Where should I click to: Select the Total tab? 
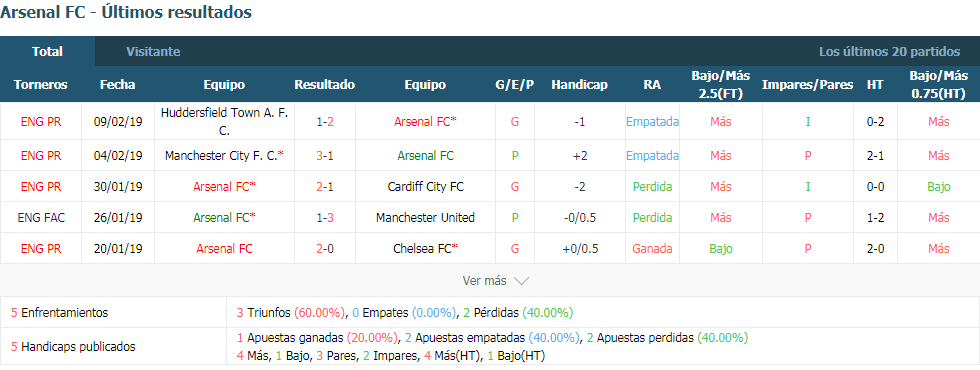point(48,52)
